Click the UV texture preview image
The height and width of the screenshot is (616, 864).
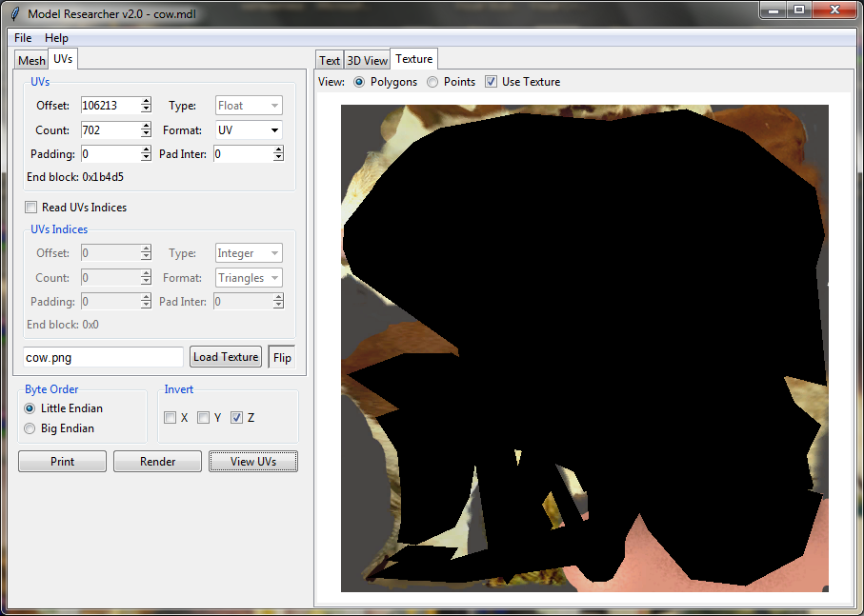[585, 348]
